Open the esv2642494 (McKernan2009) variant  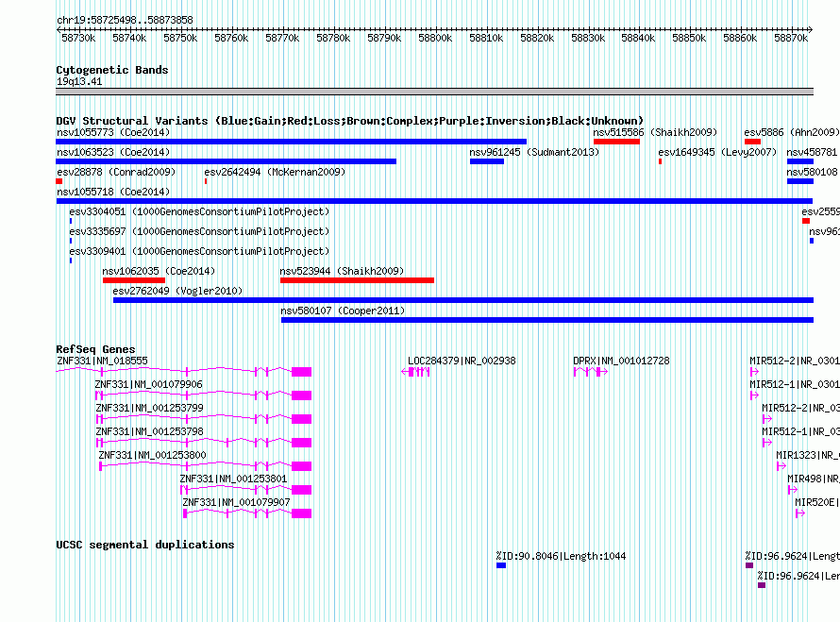coord(275,172)
